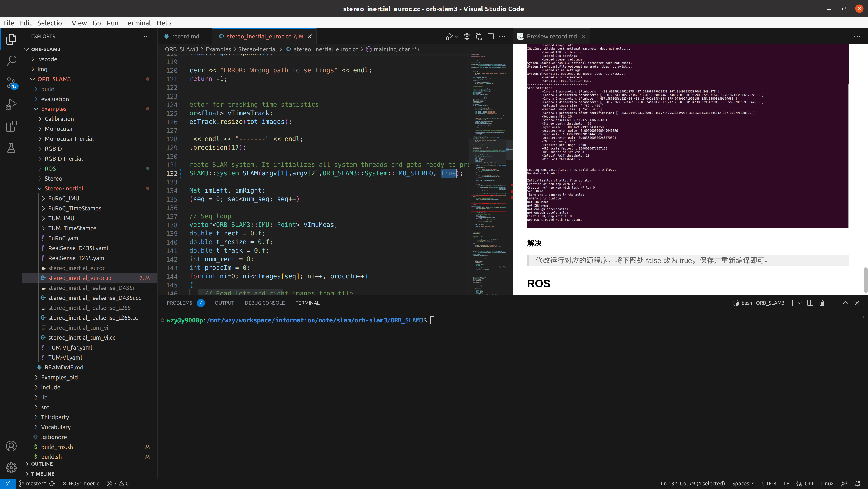Open the Manage gear in activity bar

tap(11, 468)
